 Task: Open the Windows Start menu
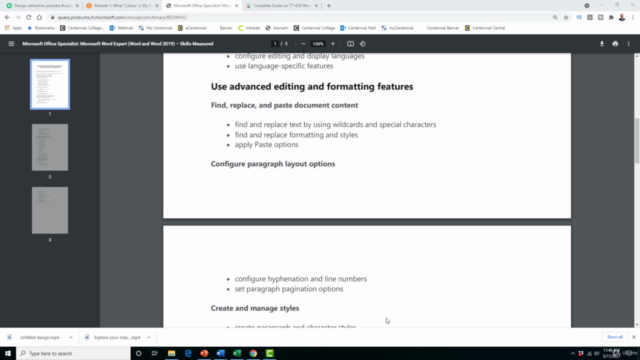tap(8, 353)
